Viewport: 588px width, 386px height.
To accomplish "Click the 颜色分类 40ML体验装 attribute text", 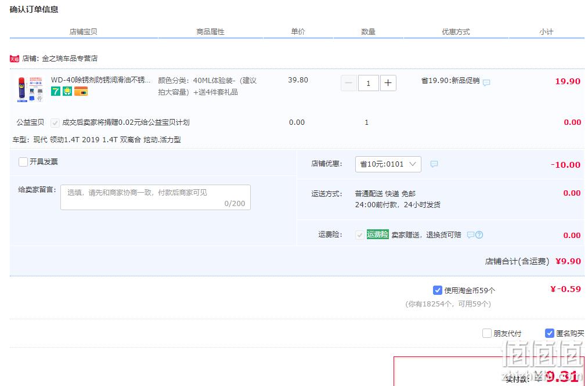I will coord(207,86).
